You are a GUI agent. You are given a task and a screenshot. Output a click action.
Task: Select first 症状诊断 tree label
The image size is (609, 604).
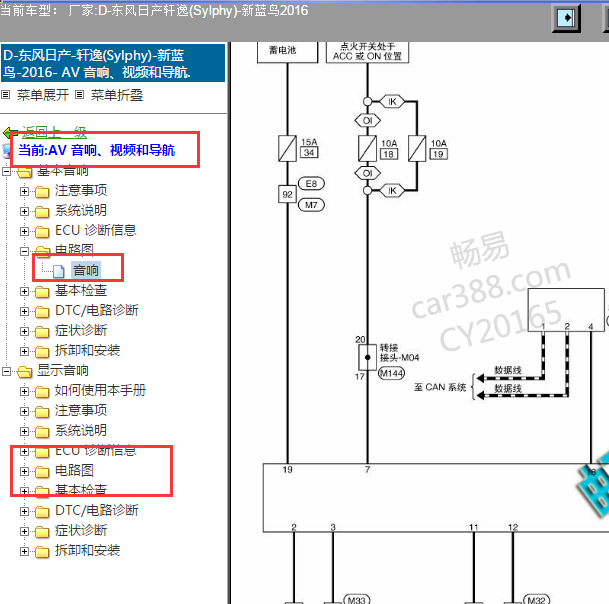(81, 330)
